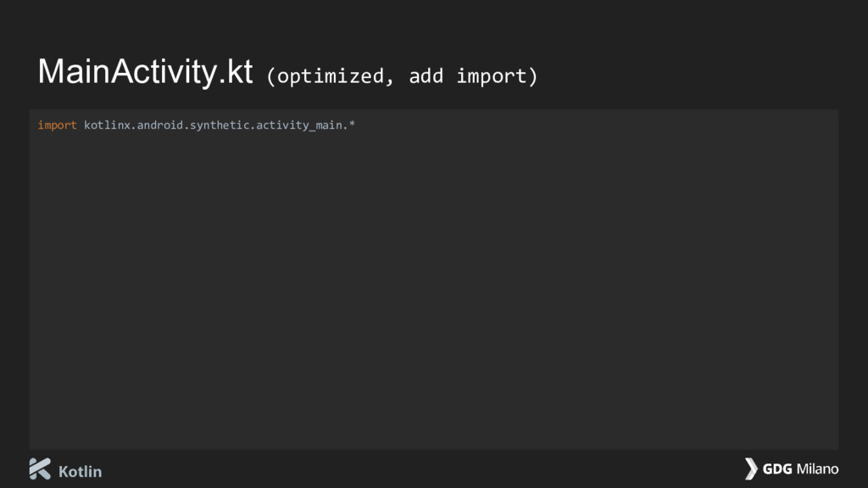Viewport: 868px width, 488px height.
Task: Click the asterisk wildcard ending the import
Action: click(x=353, y=125)
